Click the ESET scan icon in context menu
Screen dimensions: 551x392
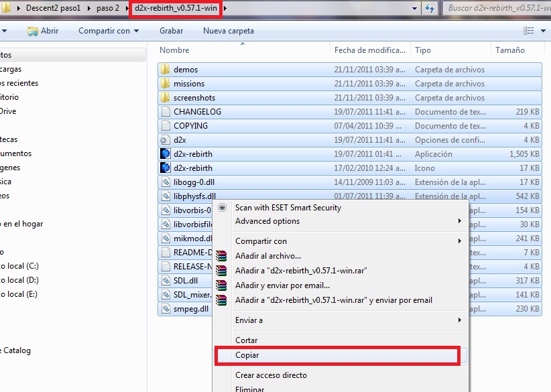coord(222,208)
